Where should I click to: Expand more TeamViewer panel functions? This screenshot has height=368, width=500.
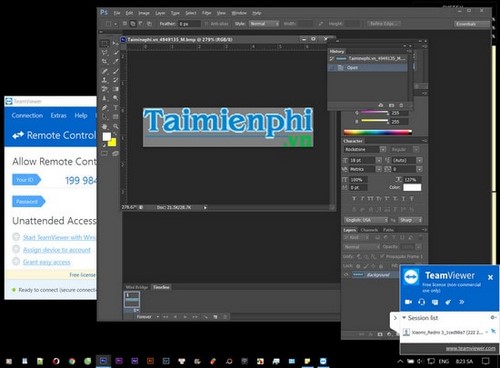(461, 302)
